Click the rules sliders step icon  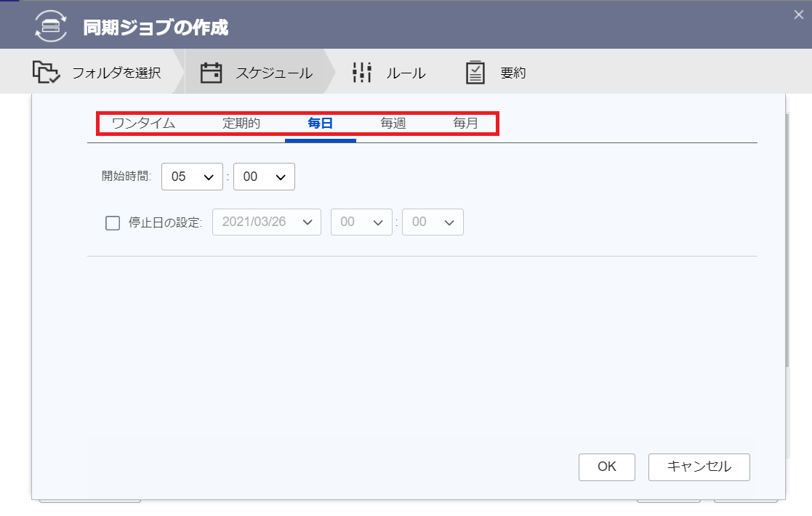point(362,73)
